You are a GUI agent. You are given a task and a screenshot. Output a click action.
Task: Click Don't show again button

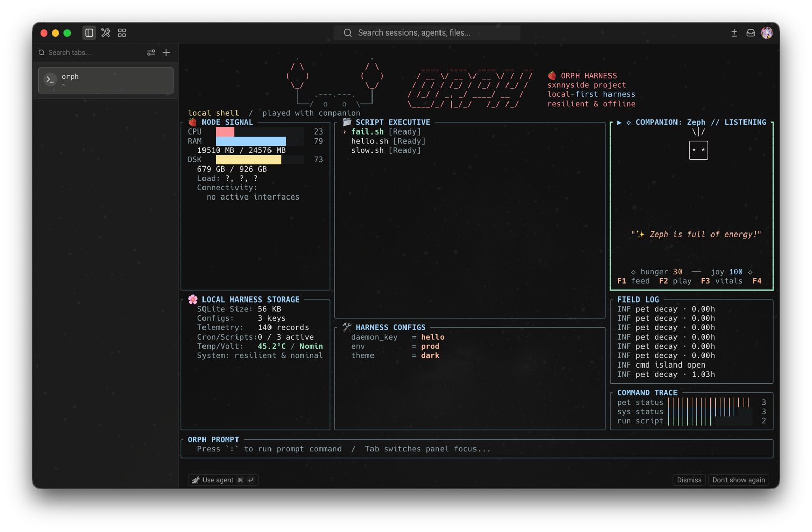(x=738, y=480)
